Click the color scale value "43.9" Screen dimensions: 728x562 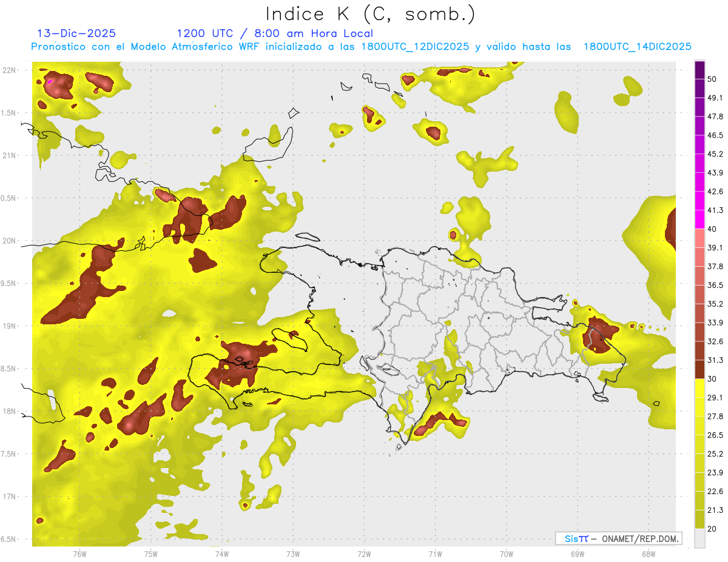coord(715,173)
